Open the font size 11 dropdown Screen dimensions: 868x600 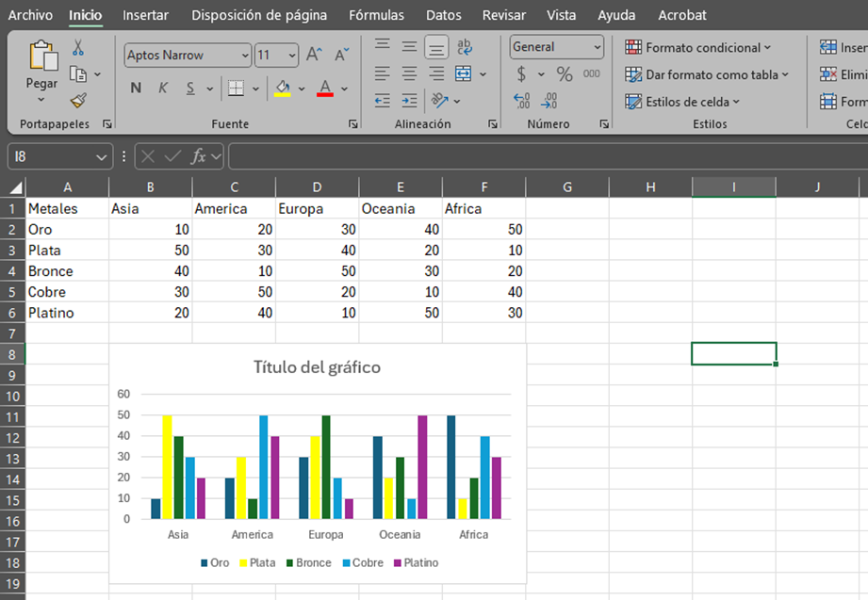point(291,56)
